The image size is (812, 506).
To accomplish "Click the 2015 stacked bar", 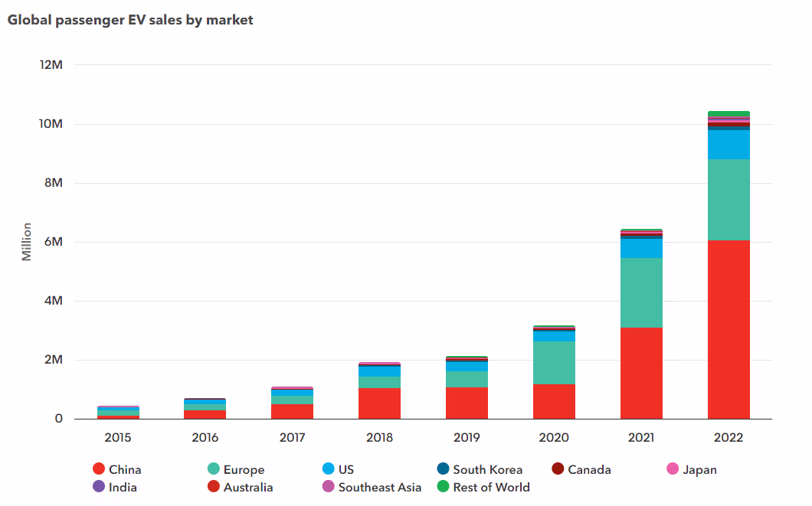I will coord(118,413).
